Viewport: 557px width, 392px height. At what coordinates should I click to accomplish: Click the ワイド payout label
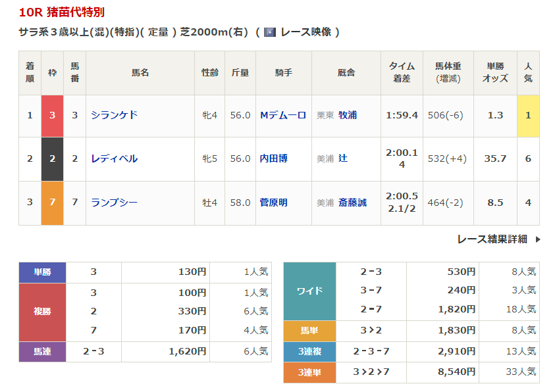309,291
